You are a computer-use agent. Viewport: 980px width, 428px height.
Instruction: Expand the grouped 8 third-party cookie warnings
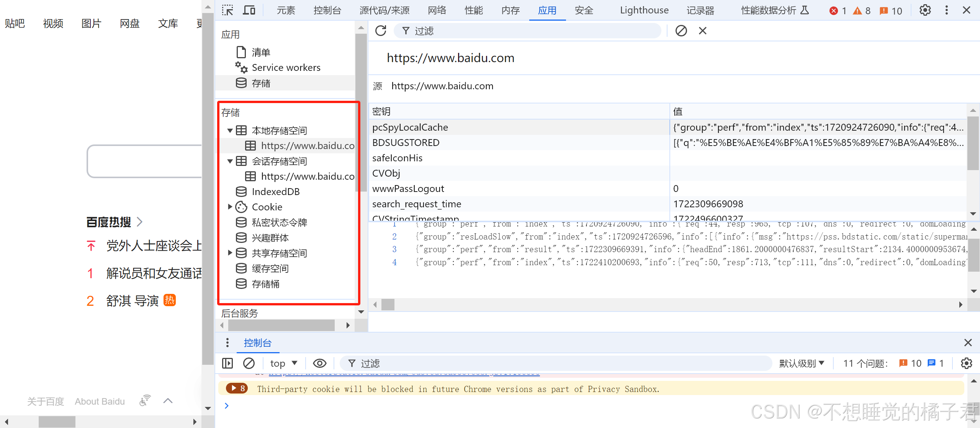[x=237, y=389]
